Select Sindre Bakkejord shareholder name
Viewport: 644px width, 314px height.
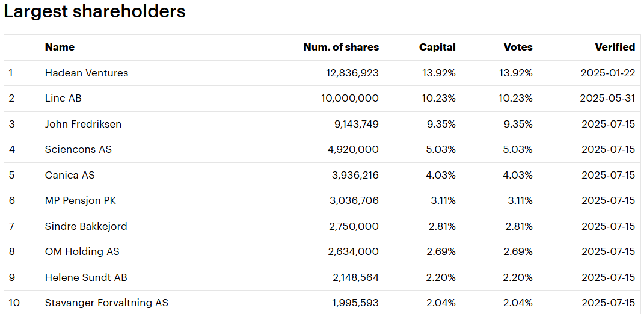tap(86, 226)
